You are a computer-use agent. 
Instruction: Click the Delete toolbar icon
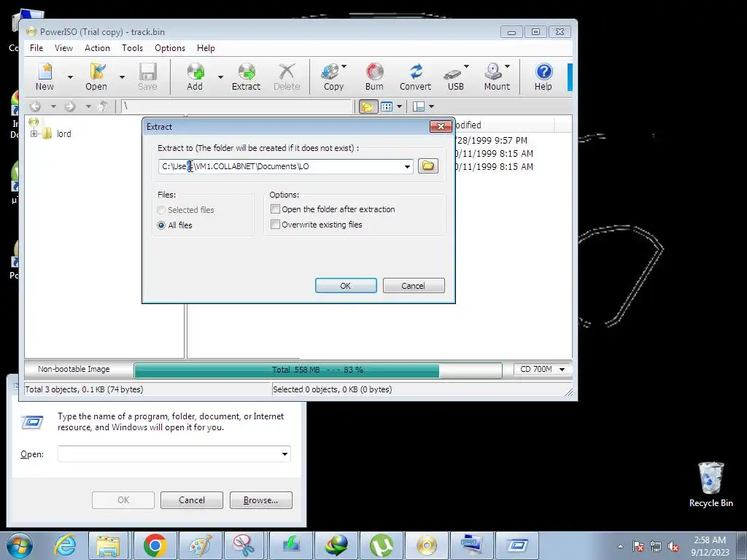click(287, 77)
